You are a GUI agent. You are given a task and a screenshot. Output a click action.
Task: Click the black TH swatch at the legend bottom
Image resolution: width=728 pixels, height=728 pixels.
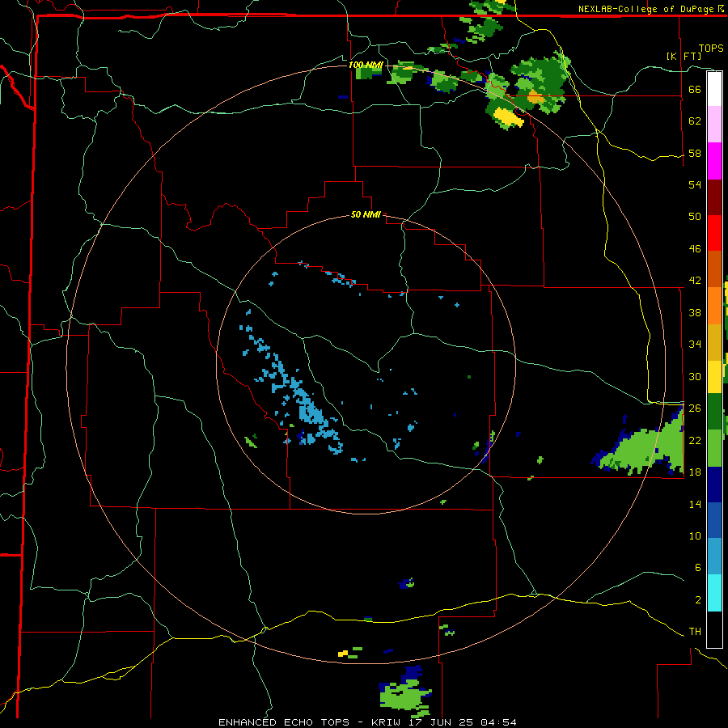tap(714, 629)
